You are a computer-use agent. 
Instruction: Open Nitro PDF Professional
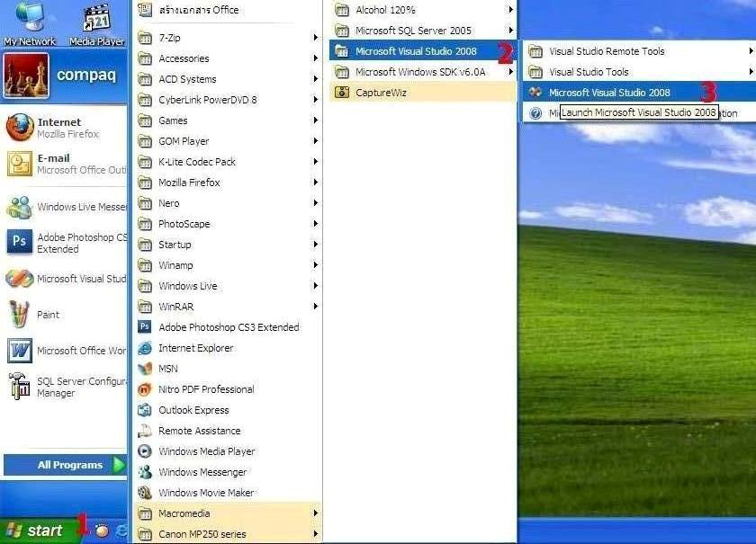(x=227, y=389)
